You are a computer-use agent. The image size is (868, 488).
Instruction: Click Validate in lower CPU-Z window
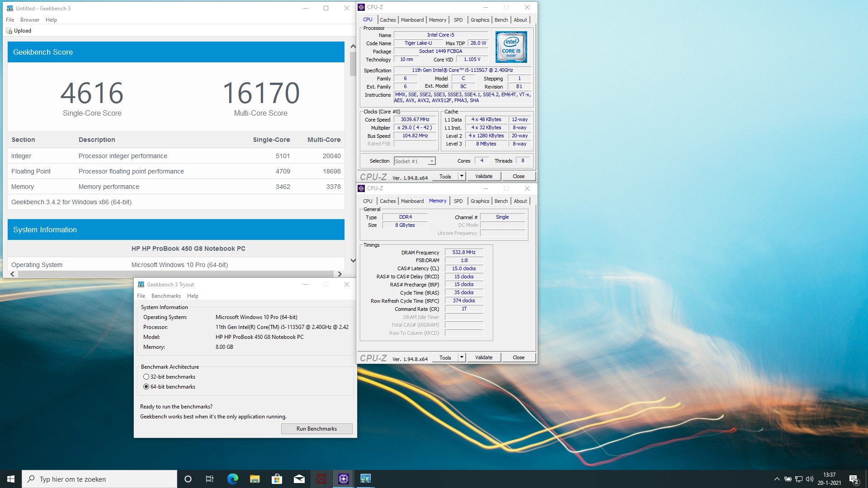coord(484,357)
